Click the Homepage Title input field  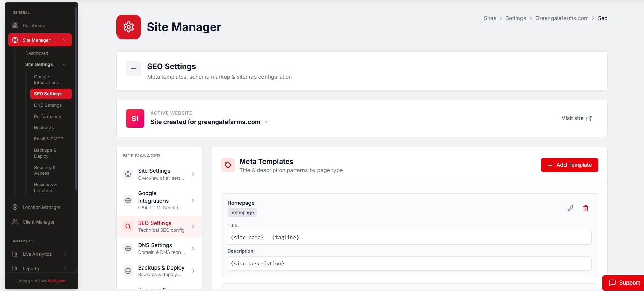point(409,237)
